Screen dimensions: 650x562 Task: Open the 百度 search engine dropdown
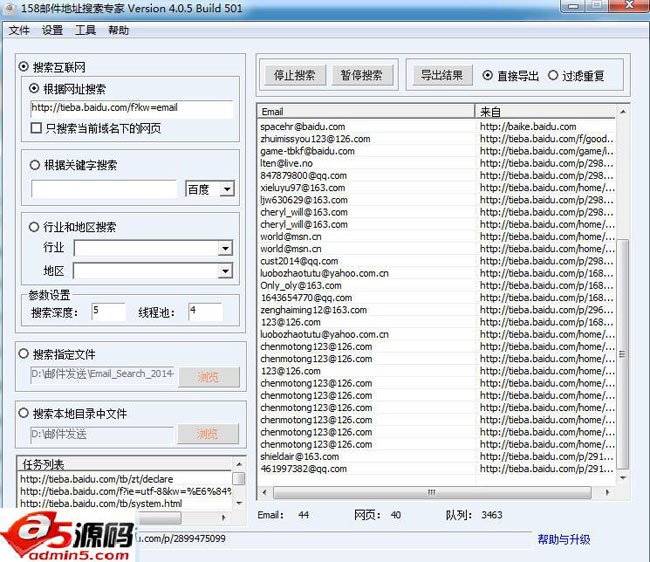tap(226, 189)
